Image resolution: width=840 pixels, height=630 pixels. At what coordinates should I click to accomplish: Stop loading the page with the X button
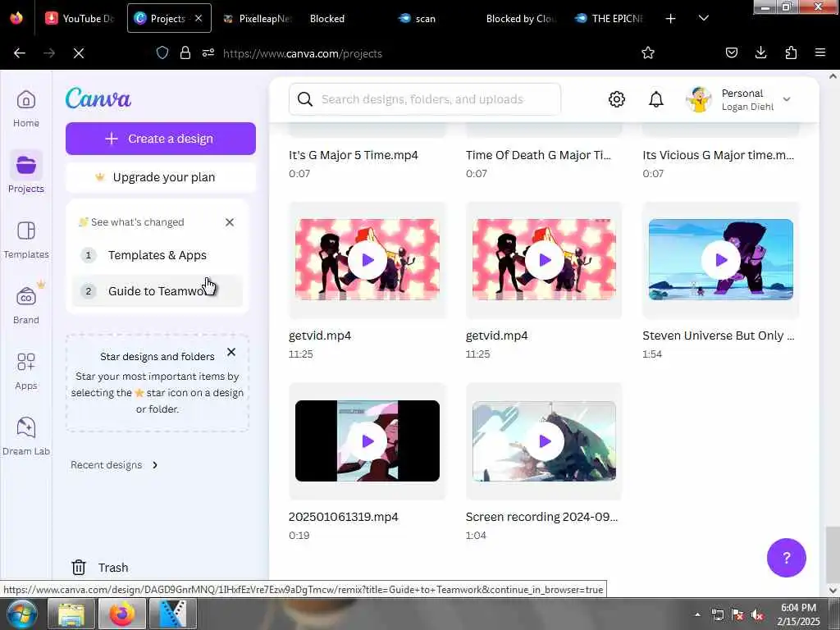(79, 53)
